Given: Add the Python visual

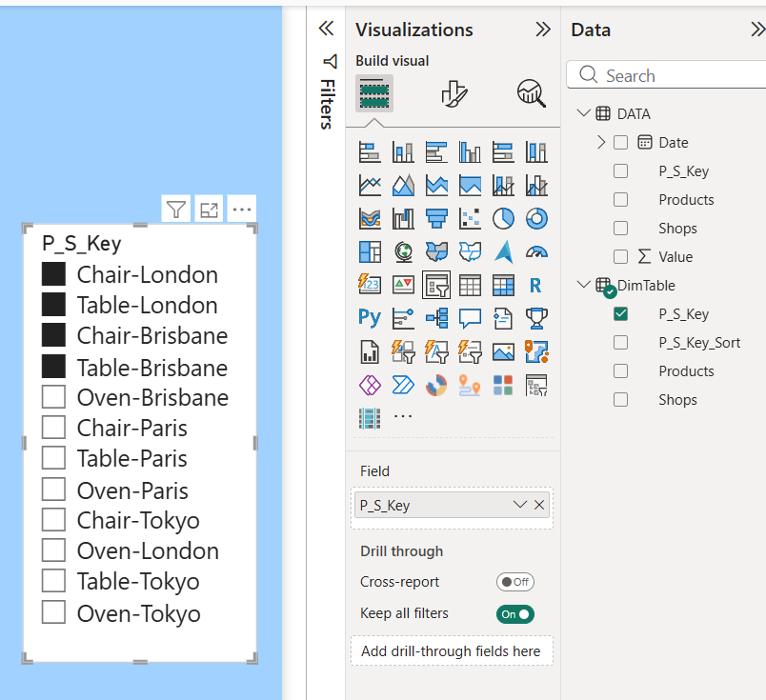Looking at the screenshot, I should pyautogui.click(x=370, y=318).
